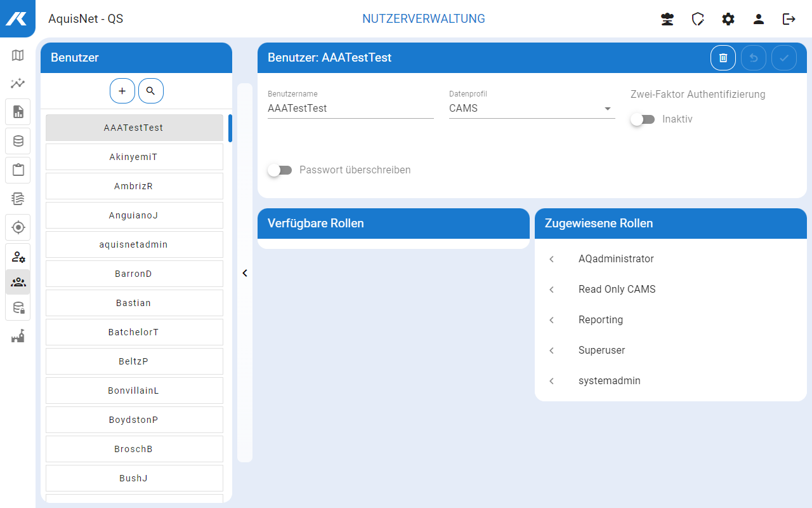Open the user profile icon

[x=759, y=19]
